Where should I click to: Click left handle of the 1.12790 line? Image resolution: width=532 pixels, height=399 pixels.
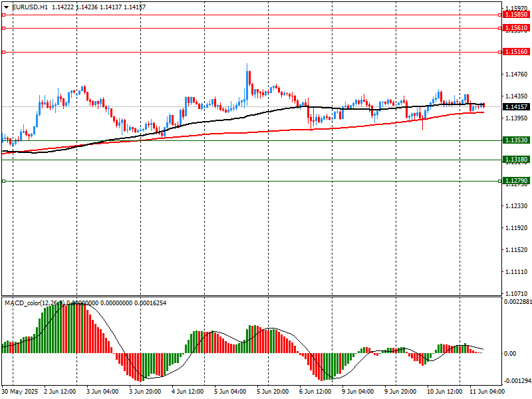click(x=4, y=181)
